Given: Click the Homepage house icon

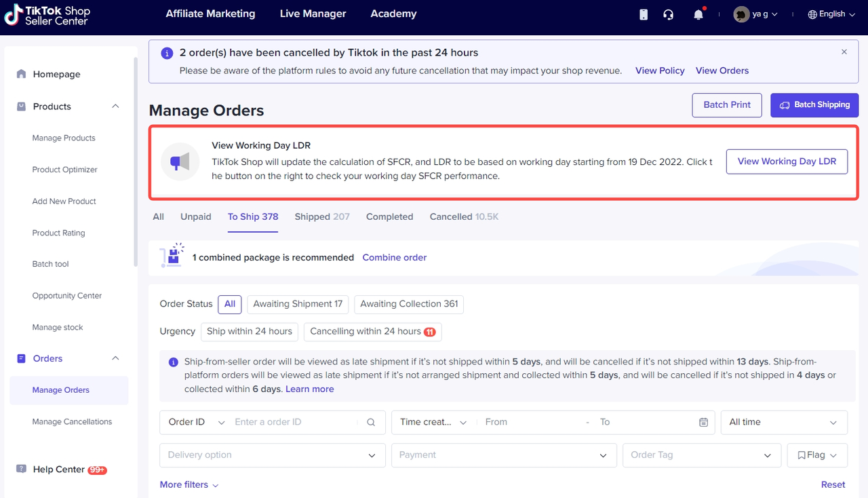Looking at the screenshot, I should 22,74.
